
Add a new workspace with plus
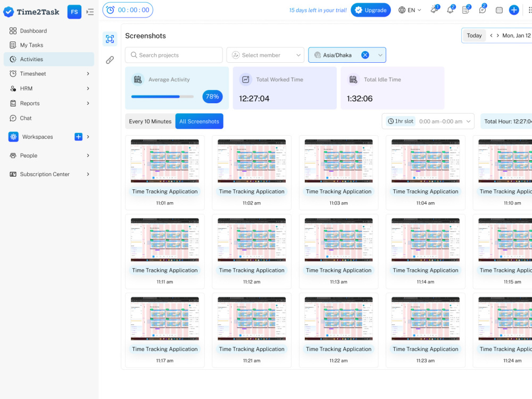(78, 137)
